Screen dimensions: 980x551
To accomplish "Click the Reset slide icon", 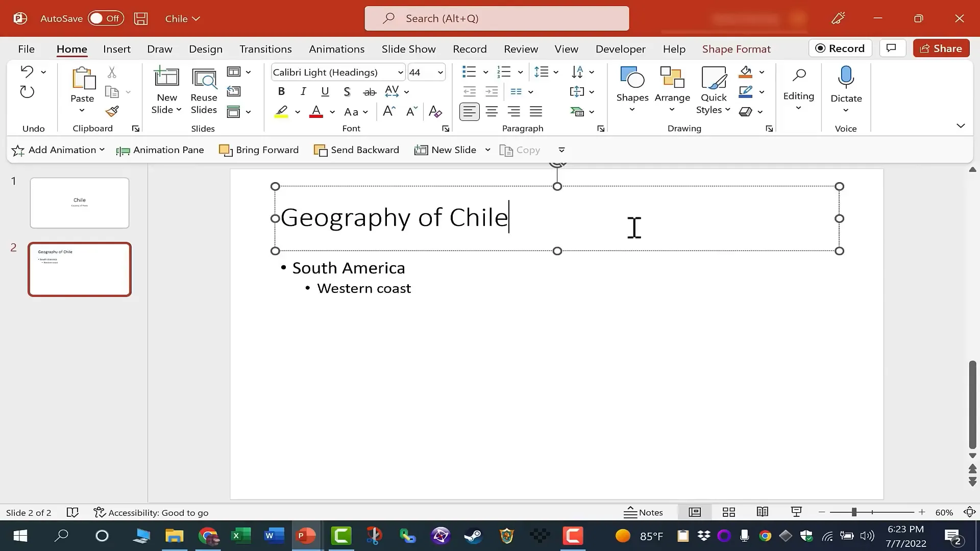I will tap(234, 91).
